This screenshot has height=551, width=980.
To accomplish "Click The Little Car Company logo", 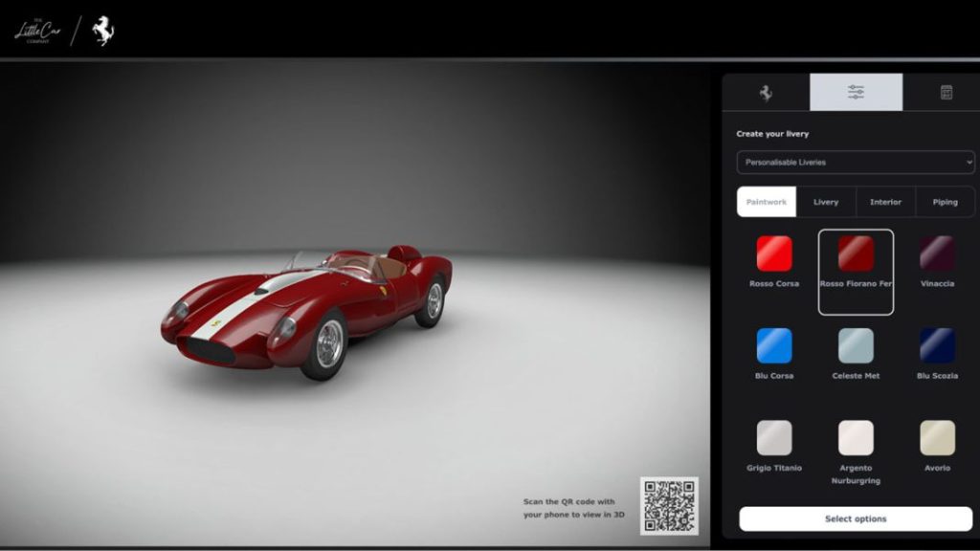I will pyautogui.click(x=37, y=32).
